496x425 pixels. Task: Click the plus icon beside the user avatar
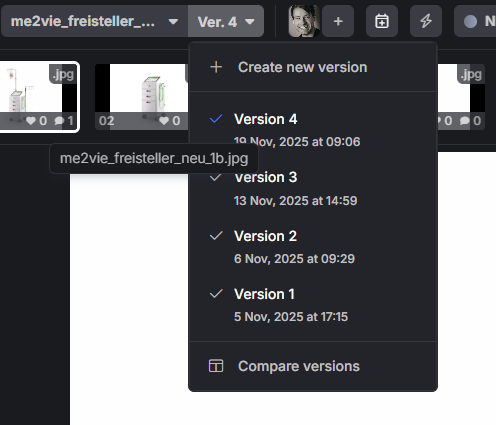click(x=338, y=21)
